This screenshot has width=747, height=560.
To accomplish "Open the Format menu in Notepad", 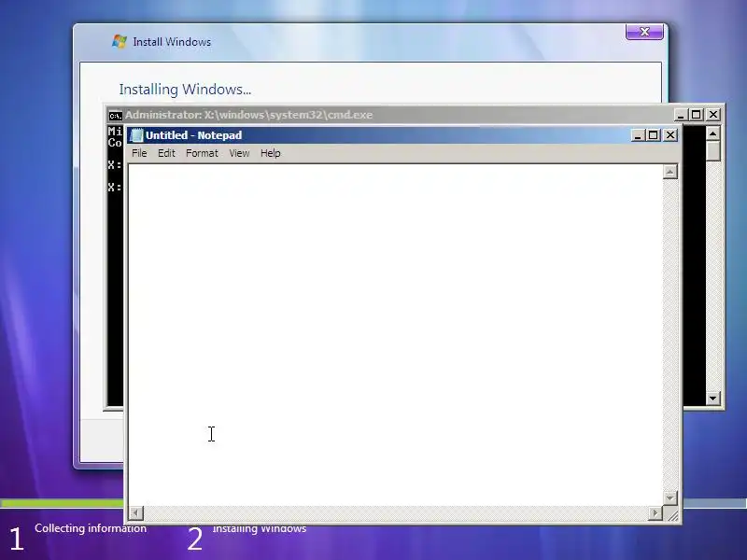I will point(202,153).
